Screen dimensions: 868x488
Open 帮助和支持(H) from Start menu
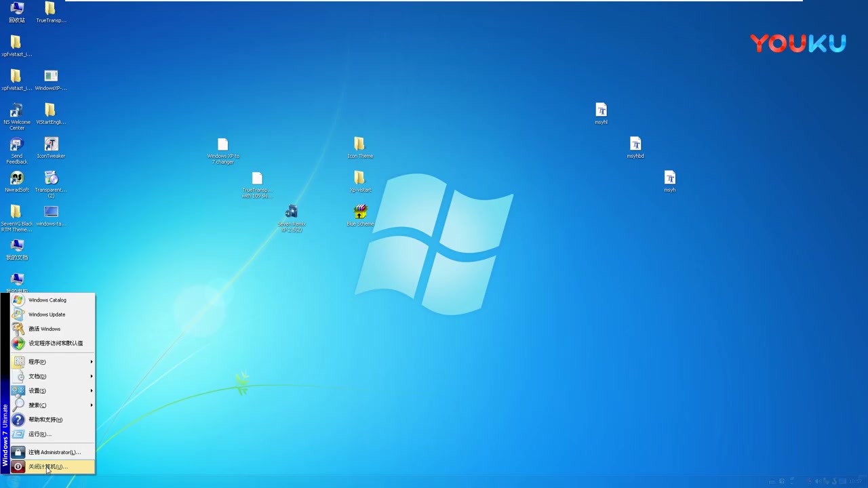tap(52, 420)
